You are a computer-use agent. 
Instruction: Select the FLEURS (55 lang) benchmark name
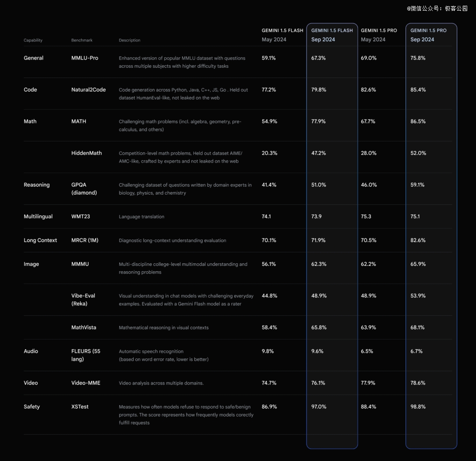coord(86,355)
